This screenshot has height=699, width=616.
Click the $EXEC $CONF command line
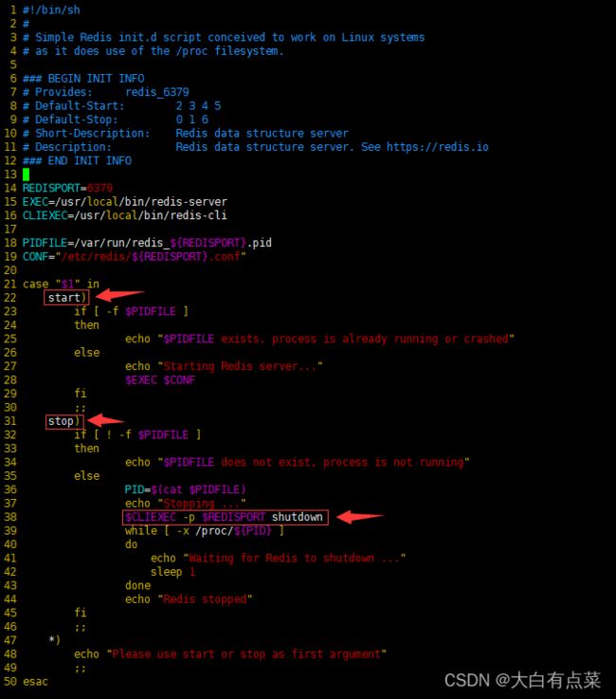(x=156, y=379)
